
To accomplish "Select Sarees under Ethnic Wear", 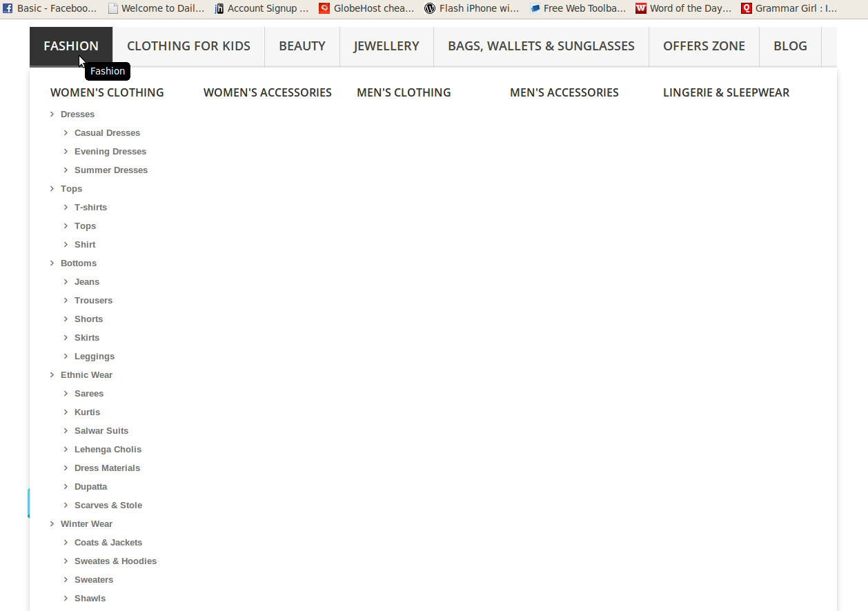I will [89, 394].
